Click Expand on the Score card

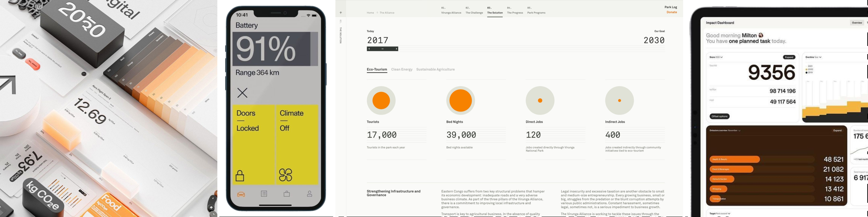(x=789, y=57)
